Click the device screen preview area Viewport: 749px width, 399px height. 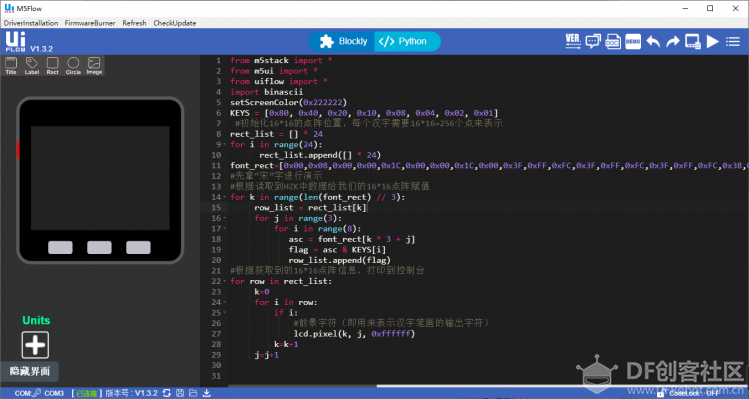[100, 178]
